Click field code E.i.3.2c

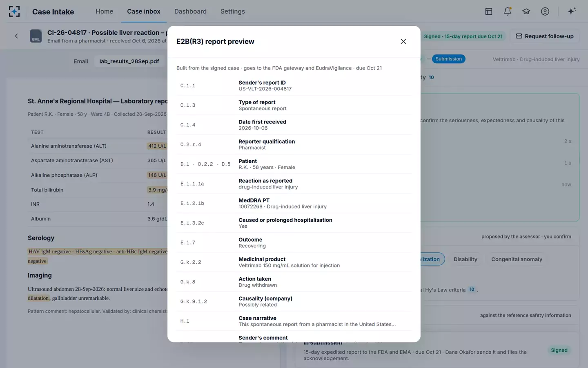tap(192, 223)
